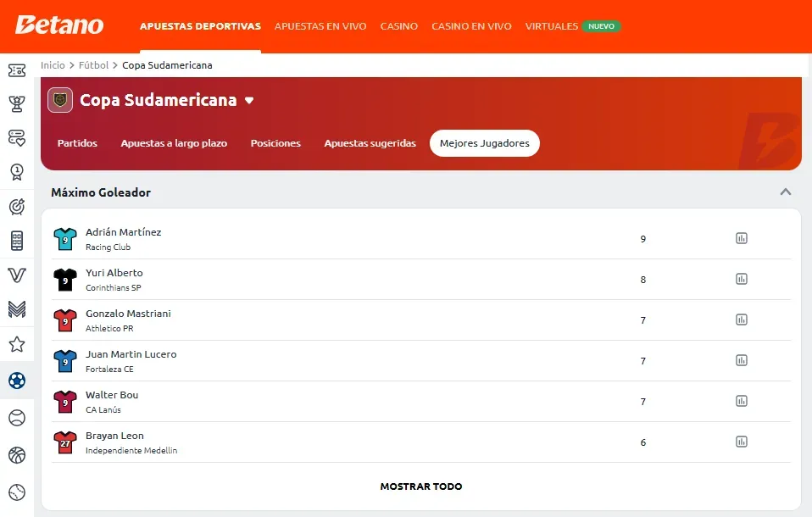This screenshot has height=517, width=812.
Task: Click Copa Sudamericana breadcrumb text
Action: pyautogui.click(x=167, y=65)
